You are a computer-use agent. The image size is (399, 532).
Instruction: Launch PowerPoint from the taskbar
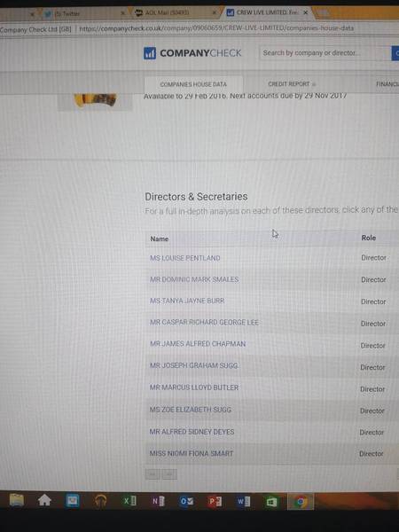[x=215, y=502]
